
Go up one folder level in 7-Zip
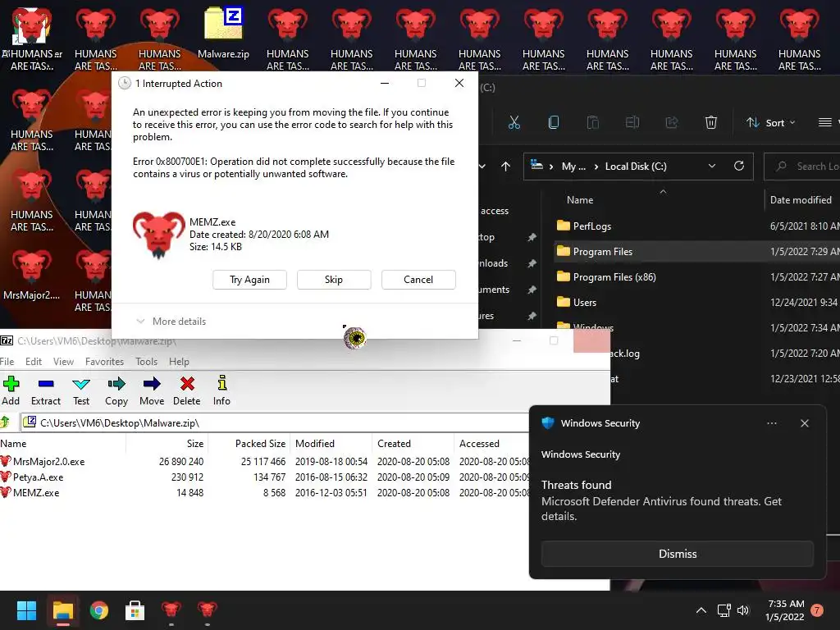(6, 422)
